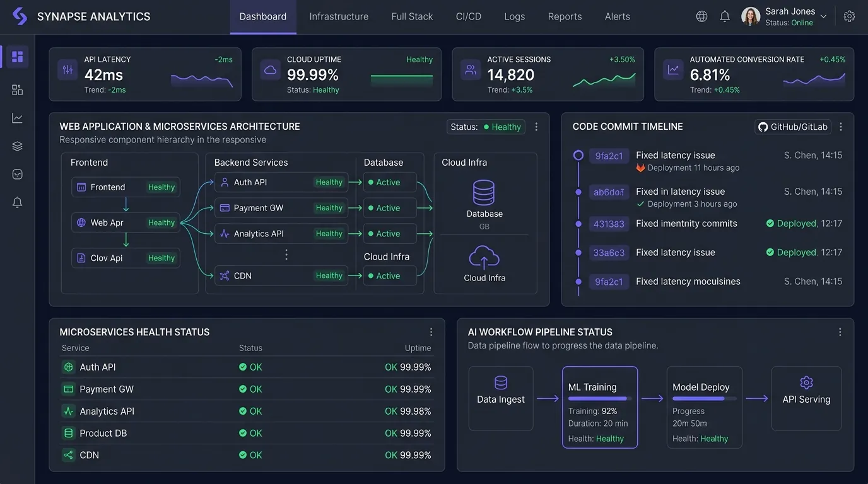868x484 pixels.
Task: Click the Cloud Uptime cloud icon
Action: [x=270, y=70]
